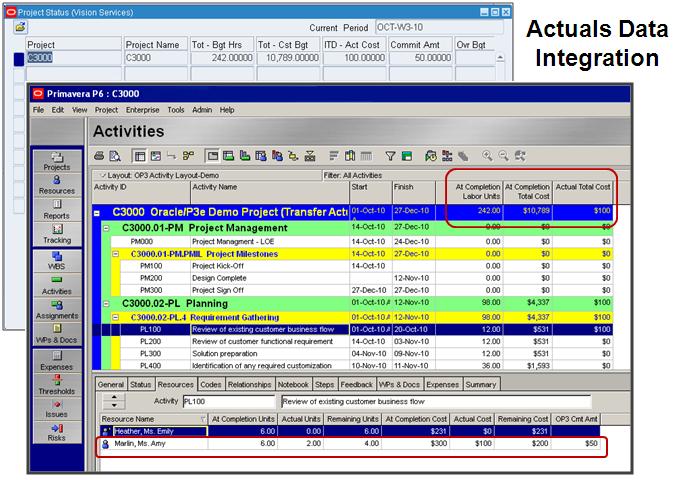680x480 pixels.
Task: Open Reports from the sidebar
Action: 57,210
